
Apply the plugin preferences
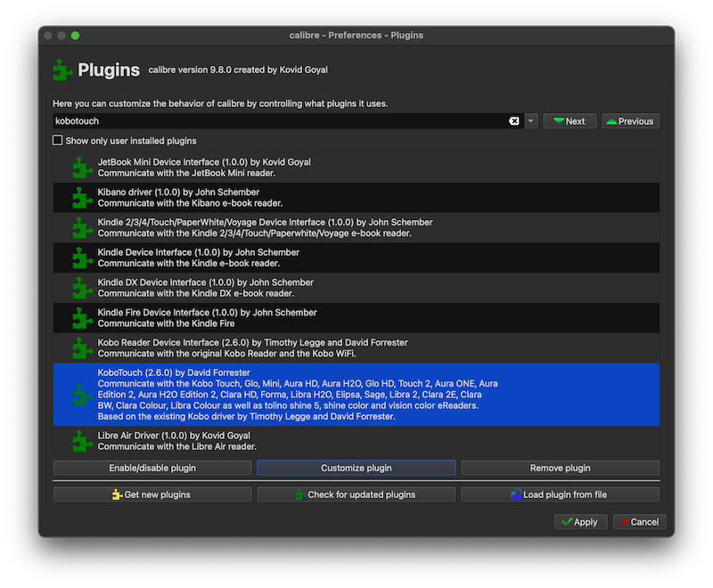point(580,522)
